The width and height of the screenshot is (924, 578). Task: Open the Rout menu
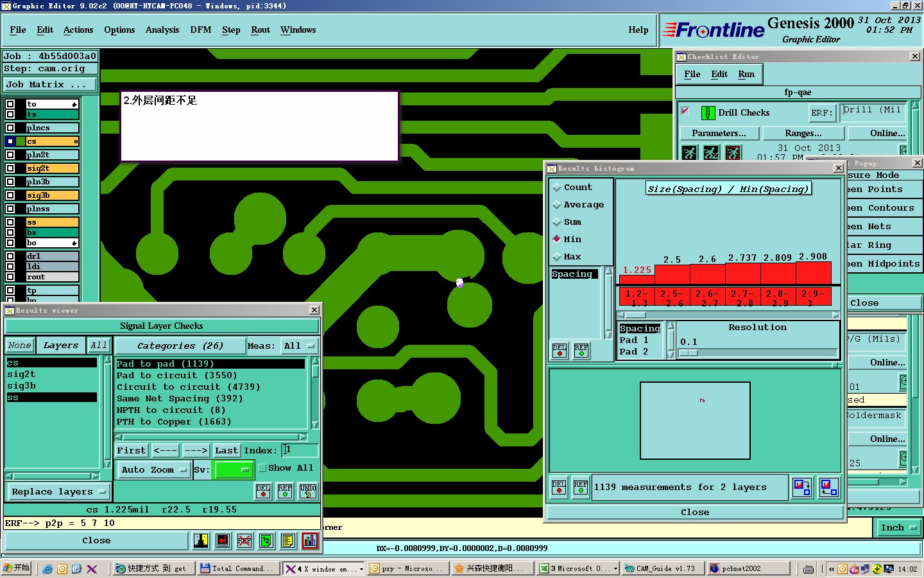tap(261, 30)
